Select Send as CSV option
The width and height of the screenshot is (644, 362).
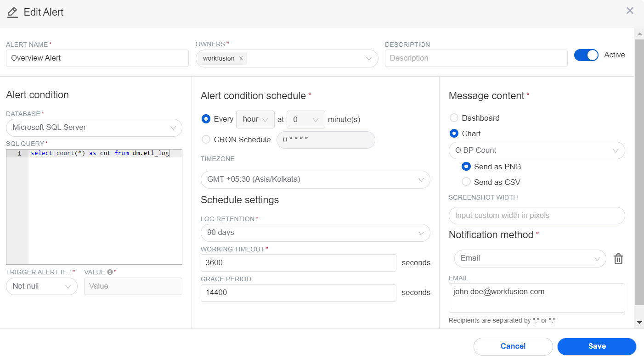pos(466,182)
